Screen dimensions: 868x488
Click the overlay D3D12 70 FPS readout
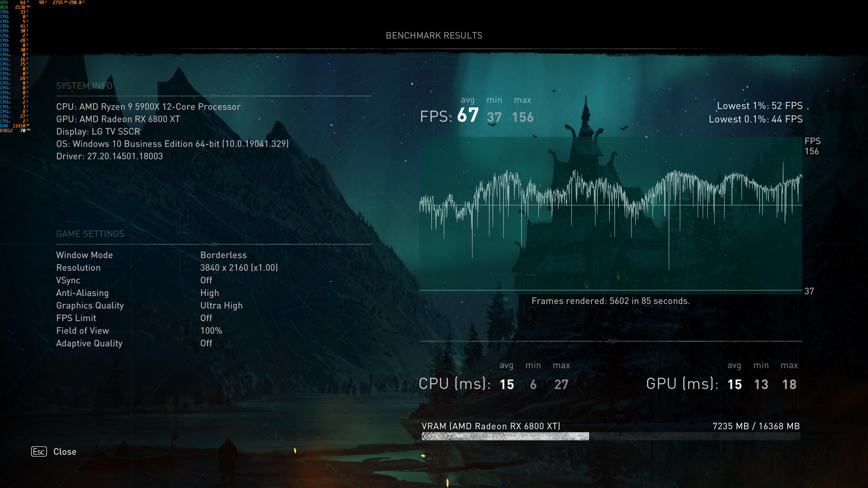[x=16, y=130]
